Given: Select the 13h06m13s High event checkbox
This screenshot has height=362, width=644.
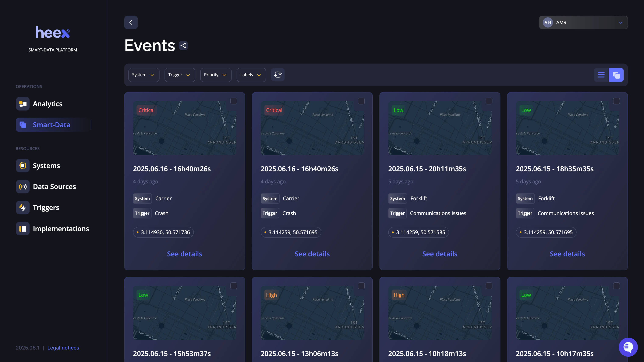Looking at the screenshot, I should tap(361, 286).
